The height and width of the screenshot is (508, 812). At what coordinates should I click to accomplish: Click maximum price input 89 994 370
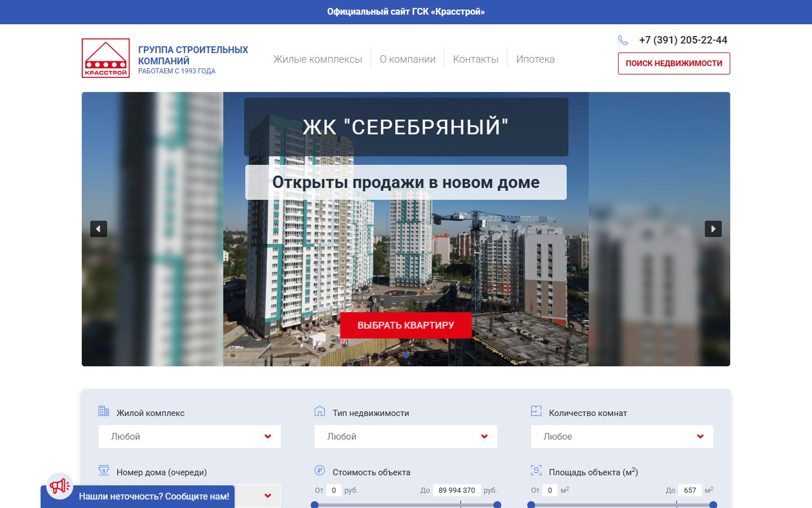(x=457, y=490)
